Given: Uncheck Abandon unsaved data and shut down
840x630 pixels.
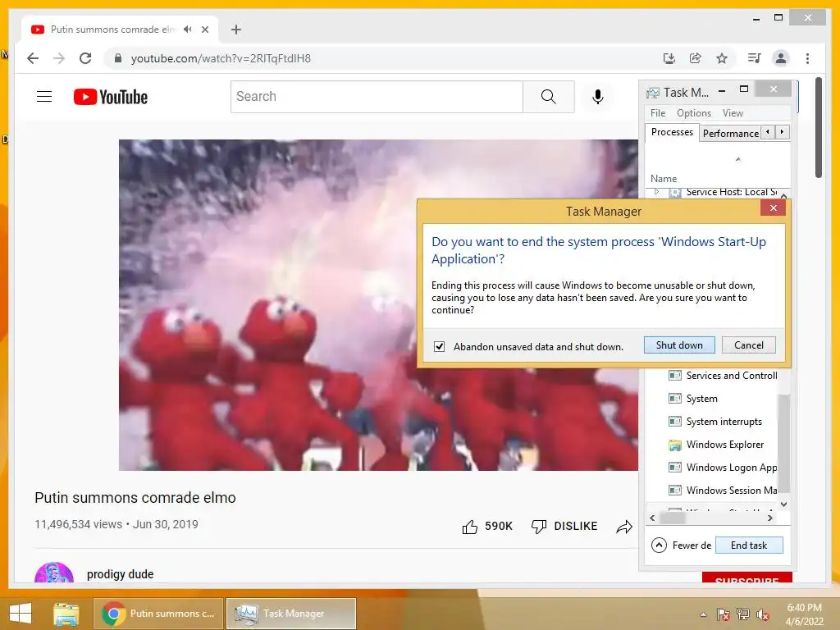Looking at the screenshot, I should point(440,347).
